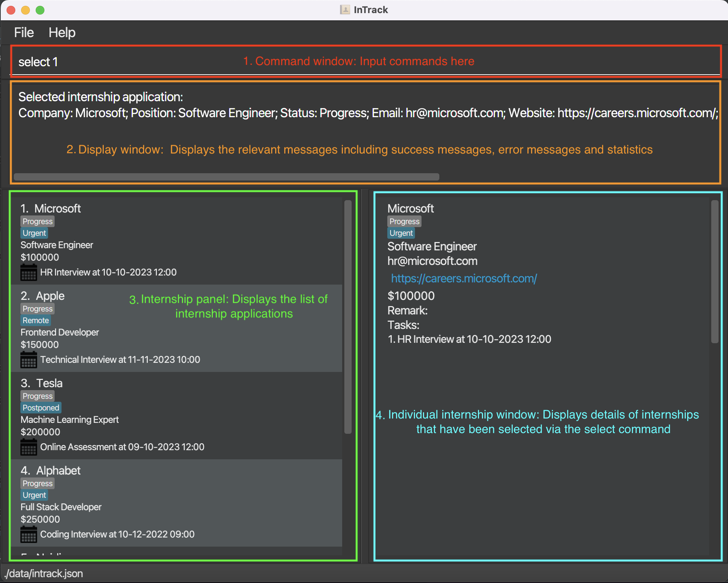This screenshot has width=728, height=583.
Task: Click the Urgent tag on Microsoft entry
Action: (x=33, y=232)
